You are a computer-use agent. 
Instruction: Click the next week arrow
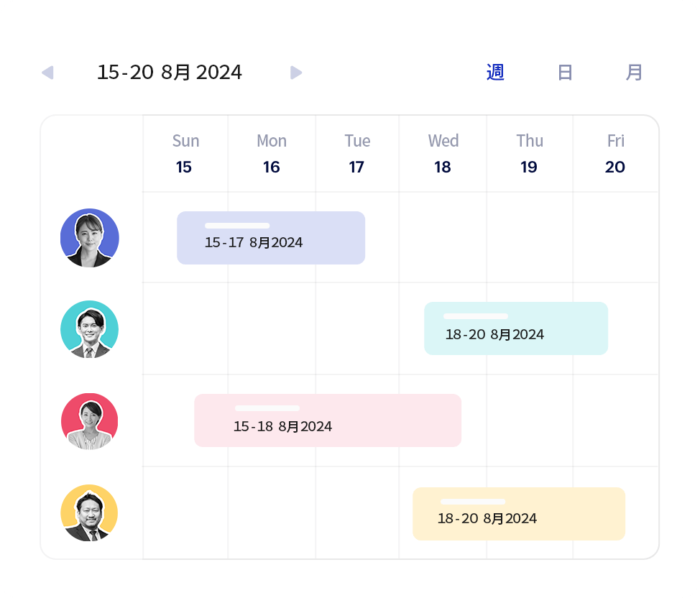296,73
